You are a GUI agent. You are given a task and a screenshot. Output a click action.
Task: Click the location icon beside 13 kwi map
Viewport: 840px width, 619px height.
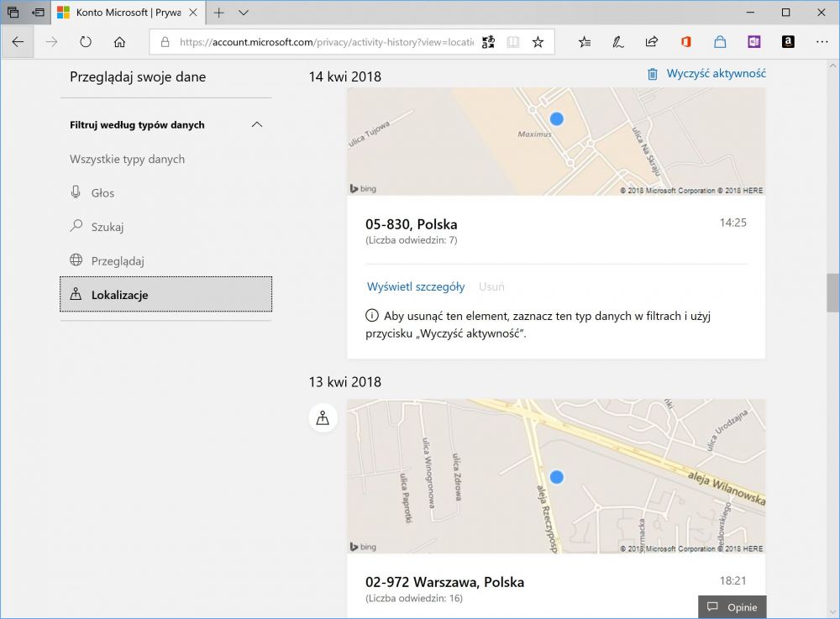(x=323, y=417)
